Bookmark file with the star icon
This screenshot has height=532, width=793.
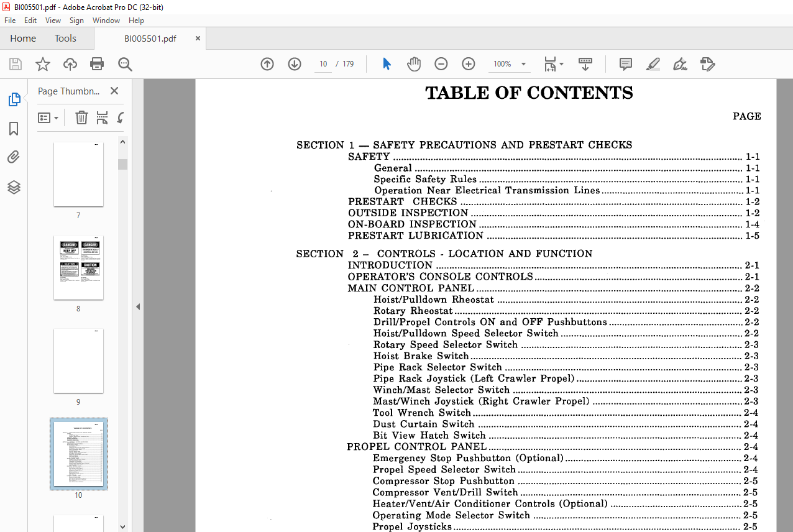coord(43,64)
